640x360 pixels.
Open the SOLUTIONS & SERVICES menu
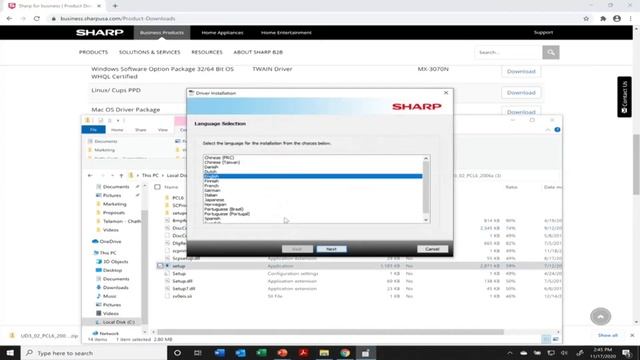point(149,52)
